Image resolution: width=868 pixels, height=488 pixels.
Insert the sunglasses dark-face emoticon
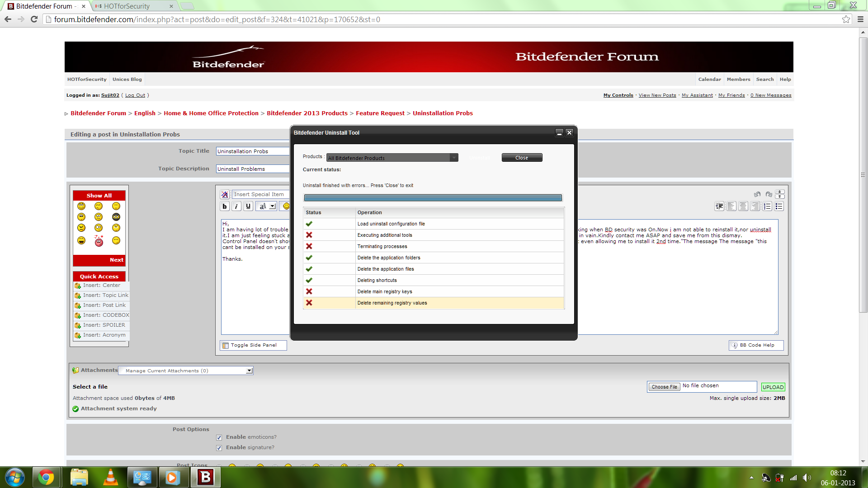[116, 217]
